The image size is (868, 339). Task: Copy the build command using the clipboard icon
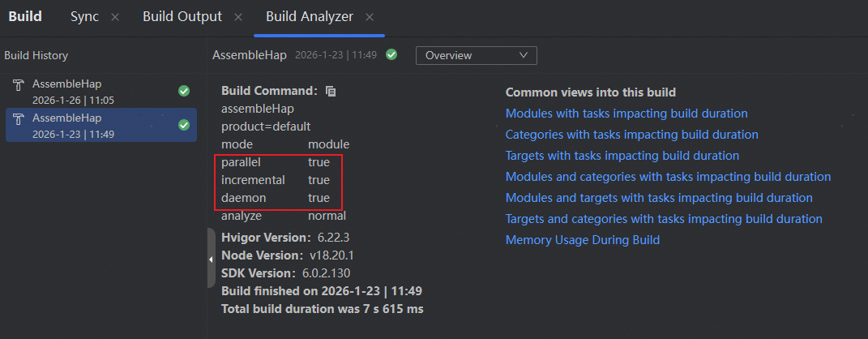point(331,92)
